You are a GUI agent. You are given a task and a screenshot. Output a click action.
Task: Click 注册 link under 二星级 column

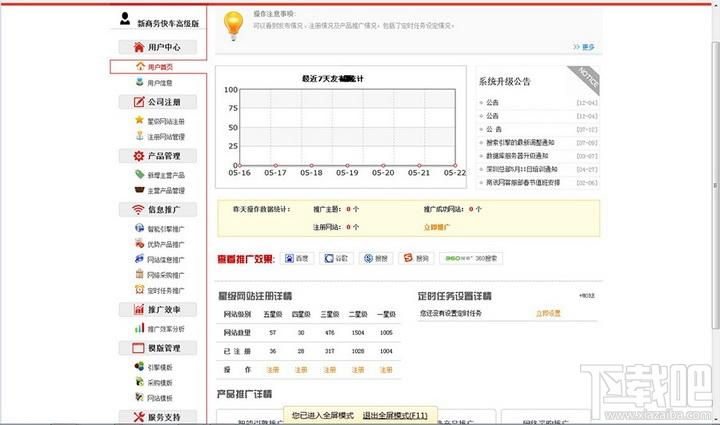(x=358, y=369)
